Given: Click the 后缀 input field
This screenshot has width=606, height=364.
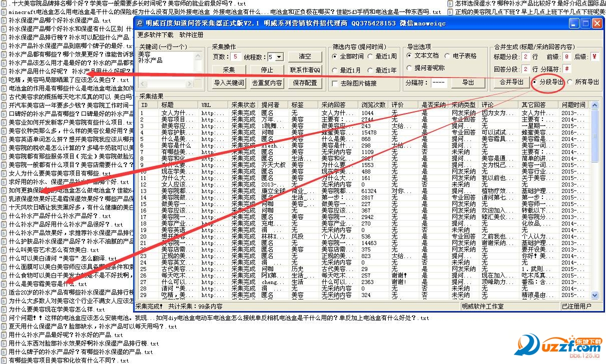Looking at the screenshot, I should point(594,56).
